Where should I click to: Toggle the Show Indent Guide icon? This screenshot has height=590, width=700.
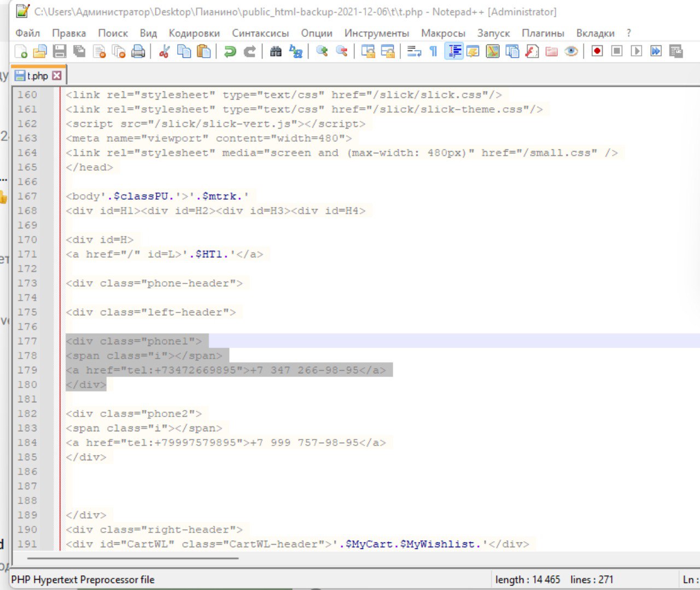[453, 51]
